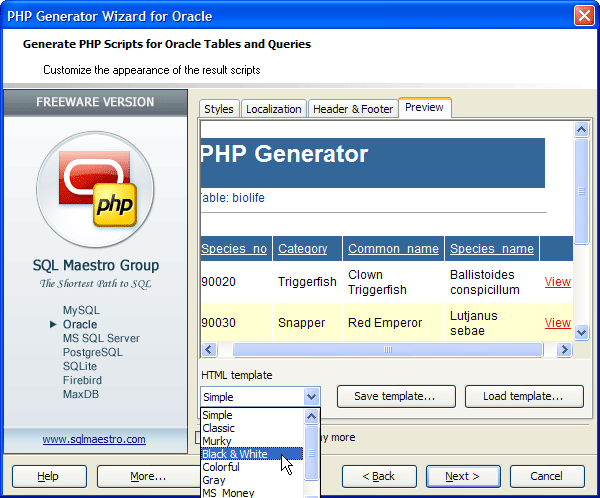Select MaxDB in the product list
Viewport: 600px width, 498px height.
click(81, 394)
